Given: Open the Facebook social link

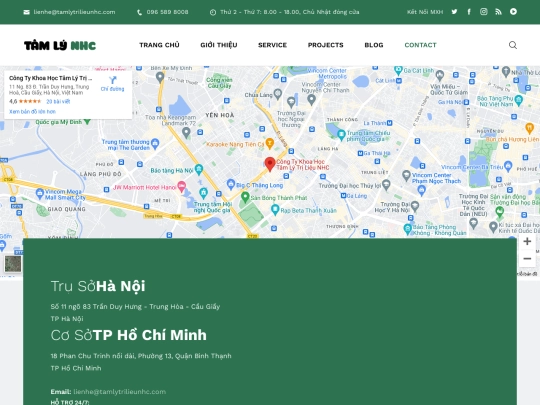Looking at the screenshot, I should pos(469,12).
